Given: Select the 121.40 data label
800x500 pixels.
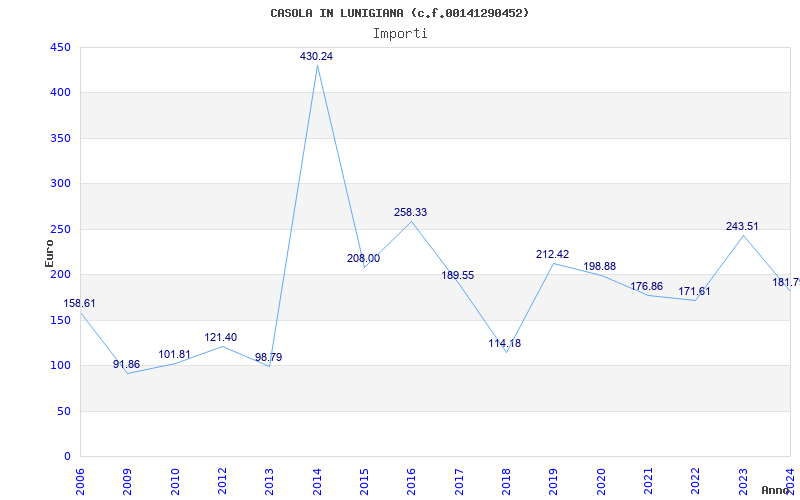Looking at the screenshot, I should click(221, 338).
